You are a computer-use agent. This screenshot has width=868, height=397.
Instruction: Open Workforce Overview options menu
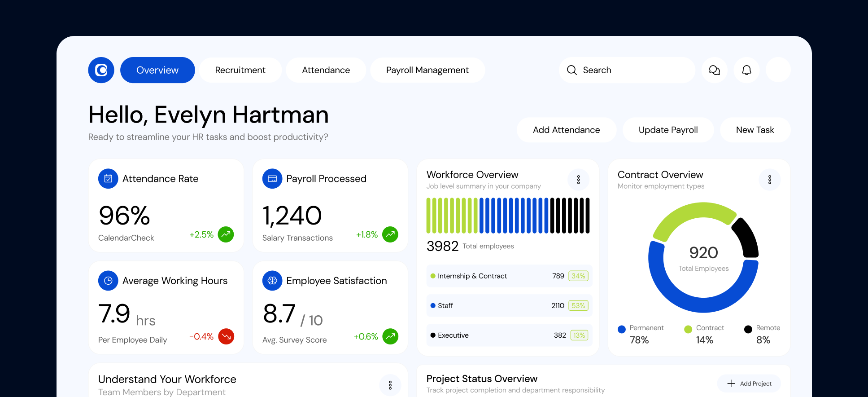578,180
